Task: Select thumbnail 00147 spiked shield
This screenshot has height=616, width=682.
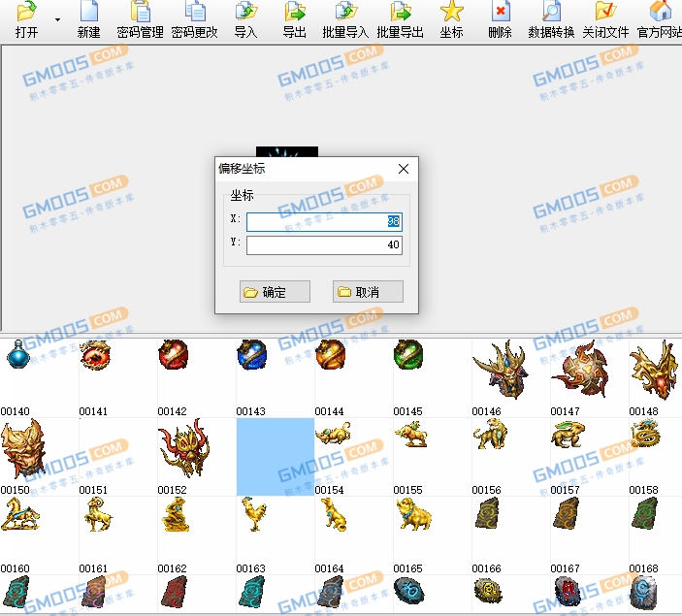Action: [x=590, y=378]
